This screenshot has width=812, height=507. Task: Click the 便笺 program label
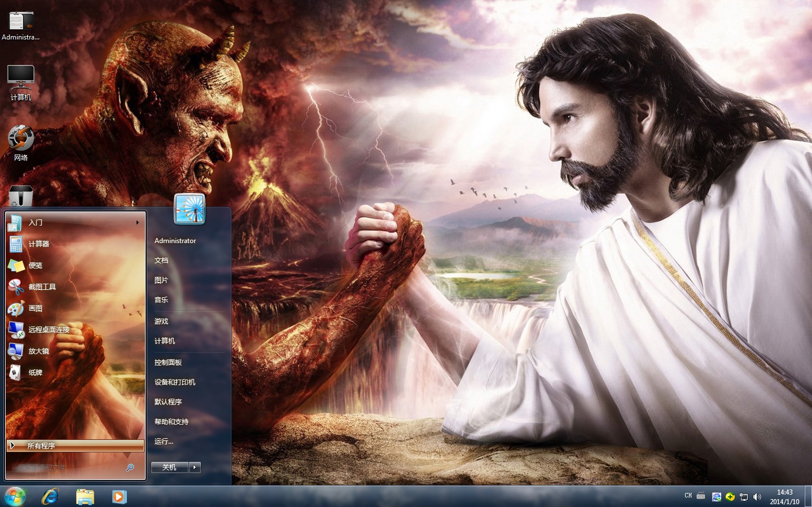36,266
